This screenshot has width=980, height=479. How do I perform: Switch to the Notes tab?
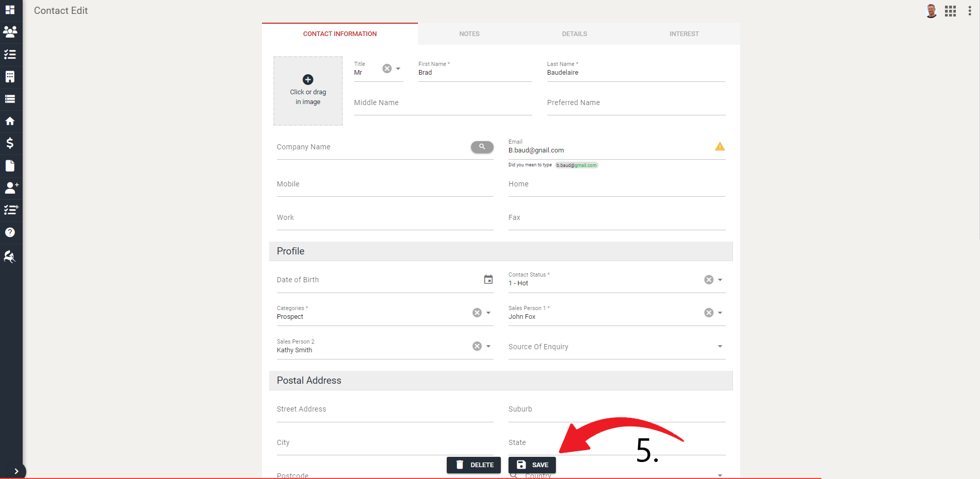[x=469, y=33]
